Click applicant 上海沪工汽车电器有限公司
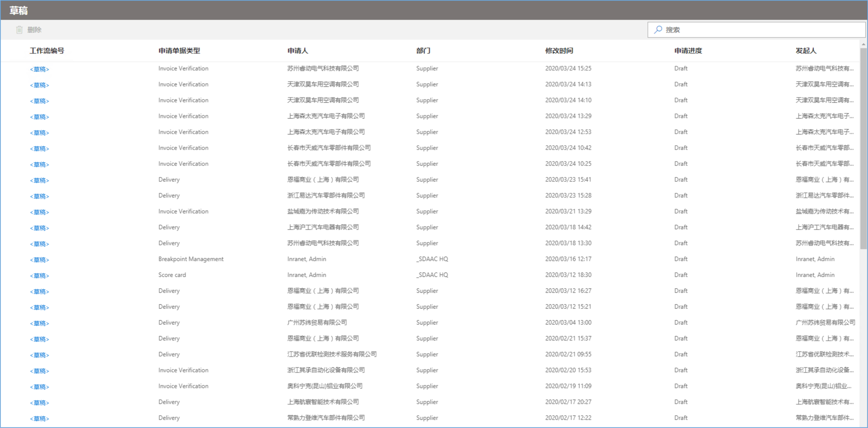 click(x=323, y=227)
